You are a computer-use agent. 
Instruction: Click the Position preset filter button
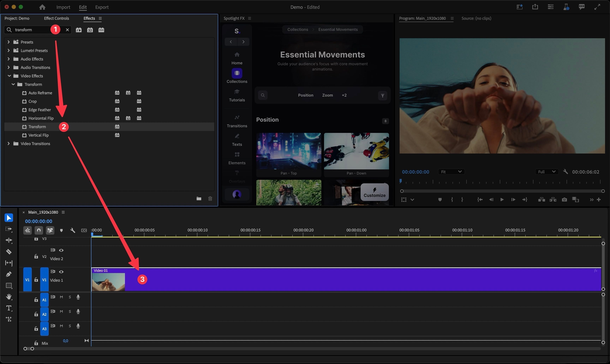305,95
